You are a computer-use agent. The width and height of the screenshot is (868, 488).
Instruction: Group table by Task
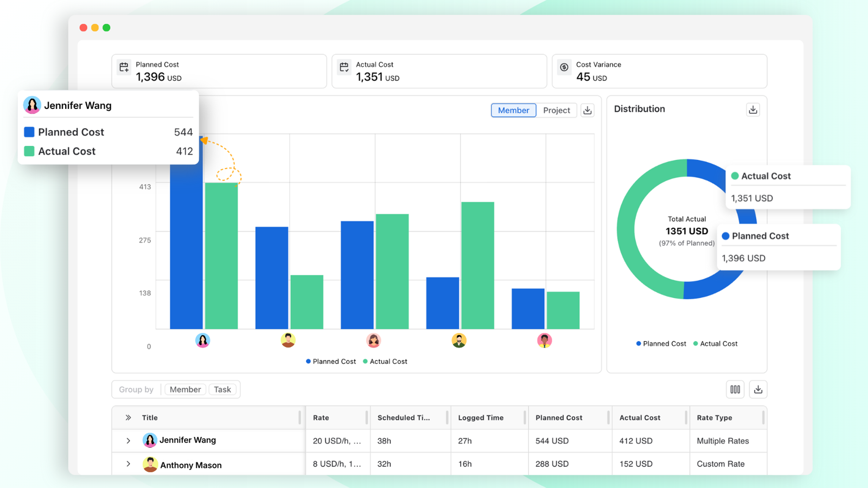point(222,389)
